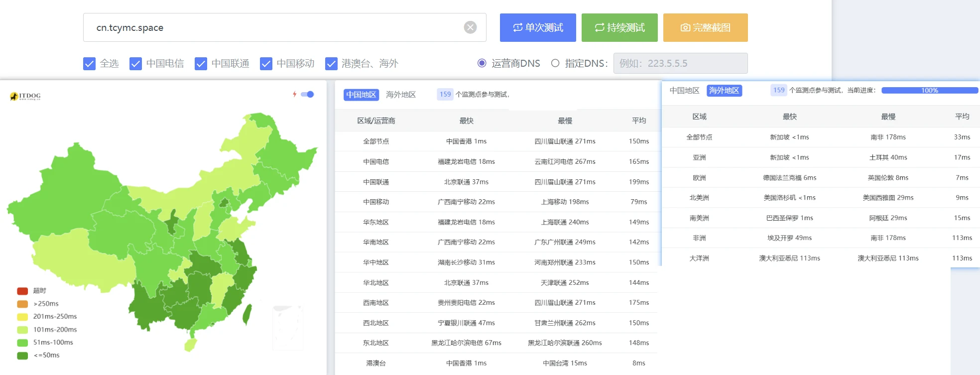Click the 美国西雅图 29ms cell

pos(888,198)
